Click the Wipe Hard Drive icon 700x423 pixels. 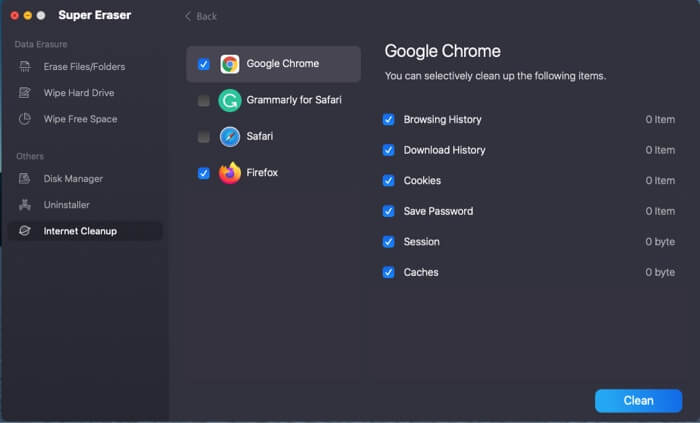coord(25,93)
